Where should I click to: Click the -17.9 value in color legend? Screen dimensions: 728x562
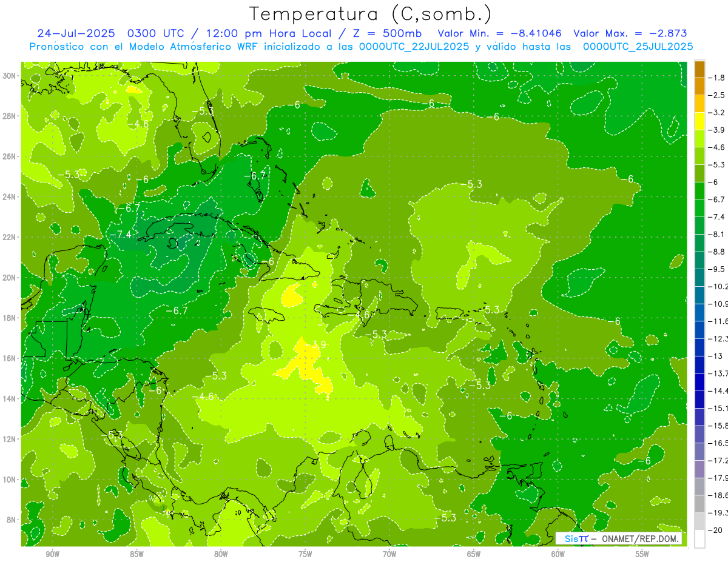(x=718, y=478)
